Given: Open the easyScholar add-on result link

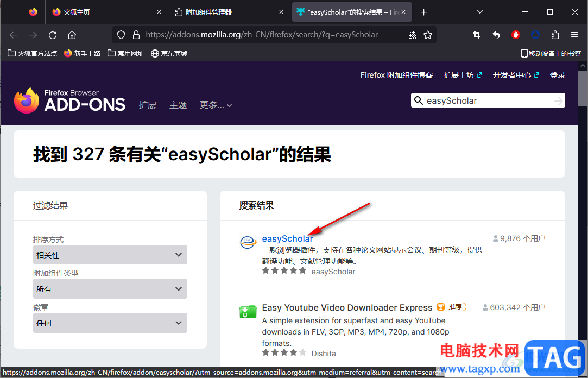Looking at the screenshot, I should coord(287,238).
